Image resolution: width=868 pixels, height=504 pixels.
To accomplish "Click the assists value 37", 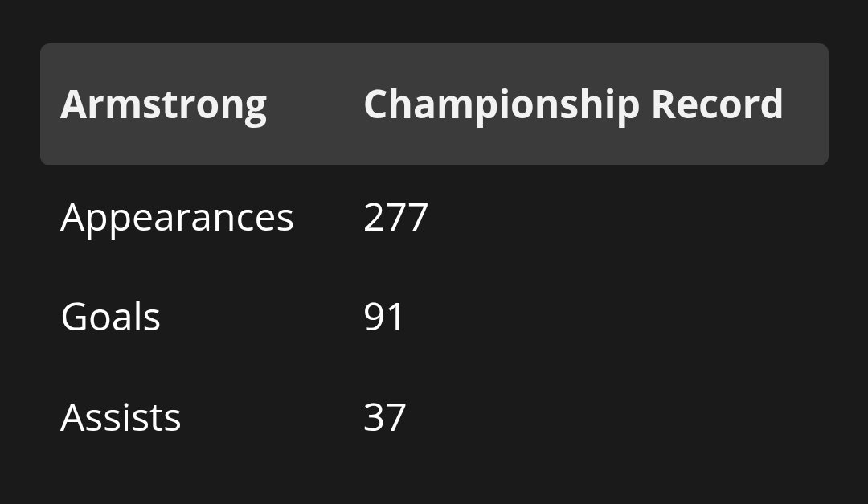I will point(384,417).
